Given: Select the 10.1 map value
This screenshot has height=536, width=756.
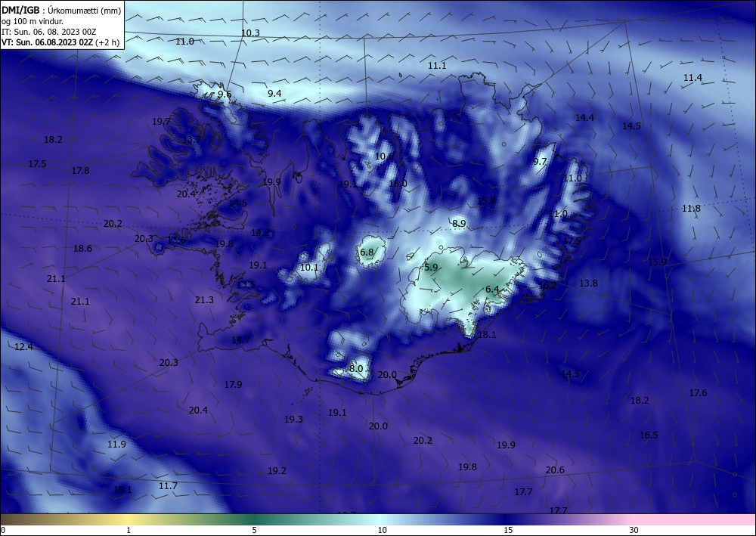Looking at the screenshot, I should tap(309, 267).
